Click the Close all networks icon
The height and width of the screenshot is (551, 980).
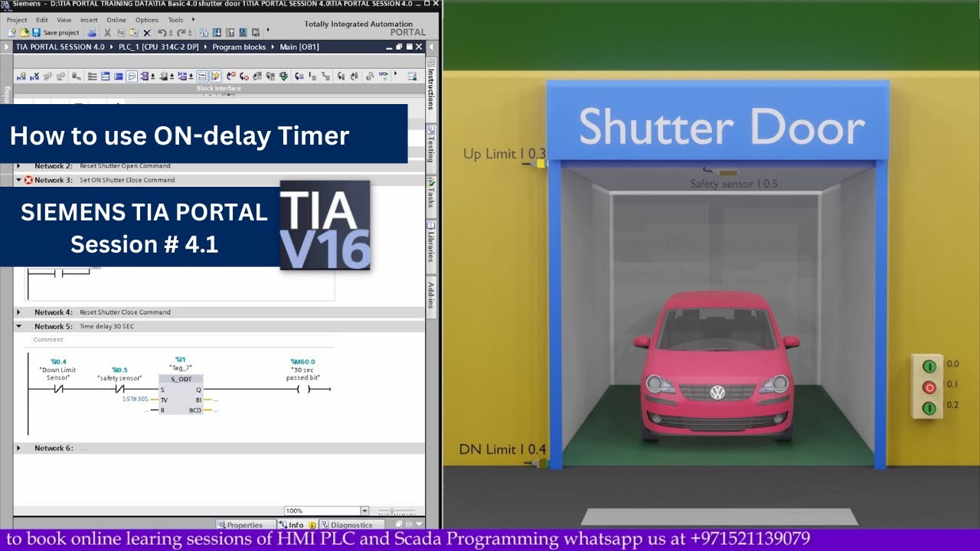click(x=118, y=76)
